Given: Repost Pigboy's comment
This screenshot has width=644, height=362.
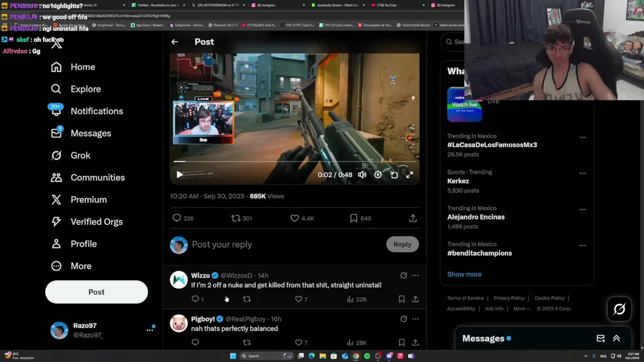Looking at the screenshot, I should (247, 342).
